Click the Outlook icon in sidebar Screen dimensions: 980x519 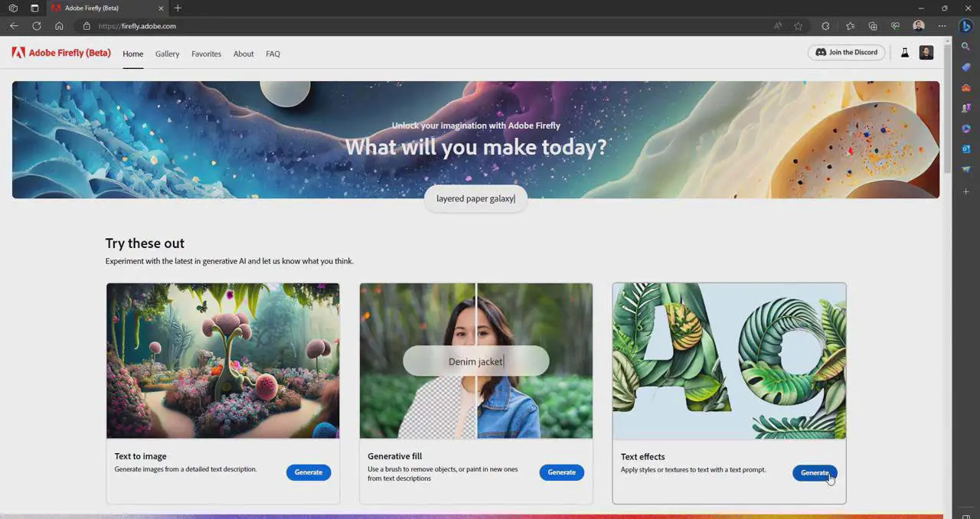click(x=965, y=149)
